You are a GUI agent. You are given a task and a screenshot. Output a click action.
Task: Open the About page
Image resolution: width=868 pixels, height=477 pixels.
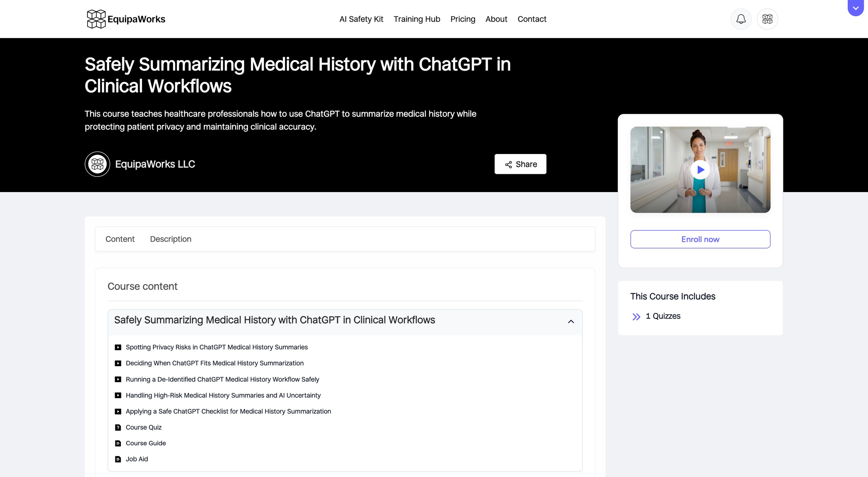496,19
